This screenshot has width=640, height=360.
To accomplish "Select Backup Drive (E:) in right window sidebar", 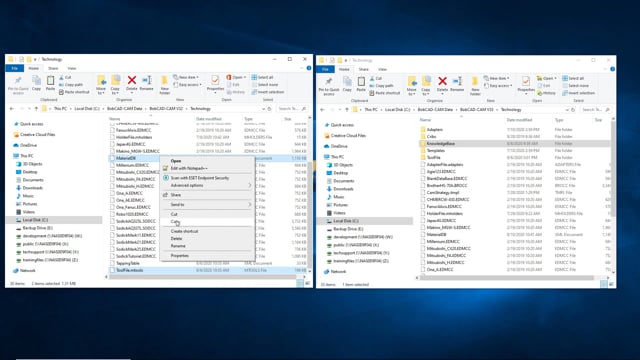I will click(348, 229).
